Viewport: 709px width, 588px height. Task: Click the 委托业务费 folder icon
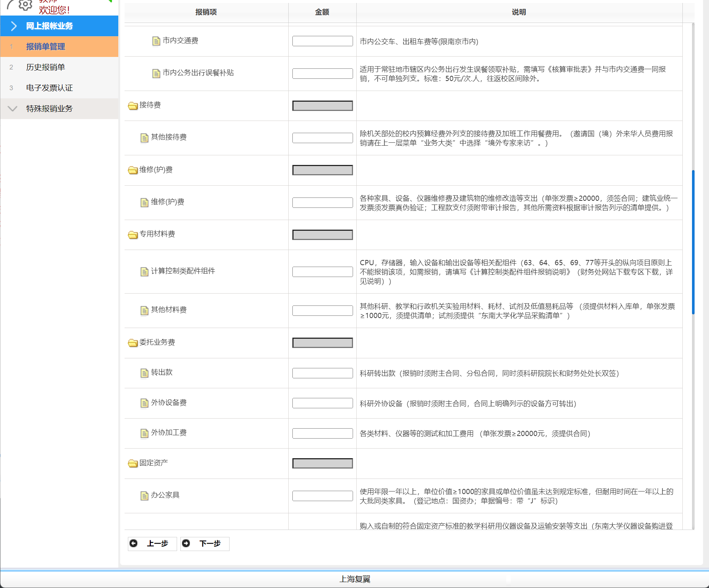tap(133, 343)
